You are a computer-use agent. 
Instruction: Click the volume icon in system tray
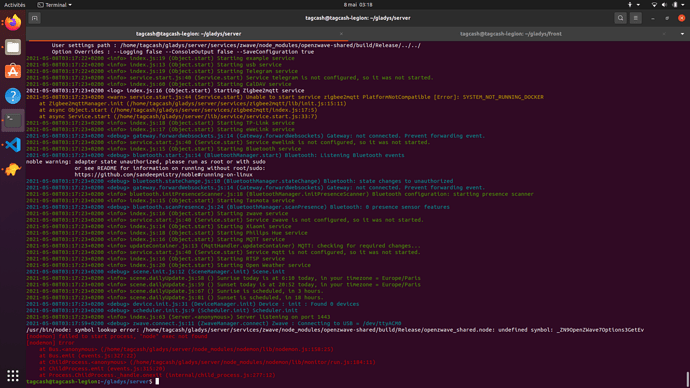(x=664, y=5)
